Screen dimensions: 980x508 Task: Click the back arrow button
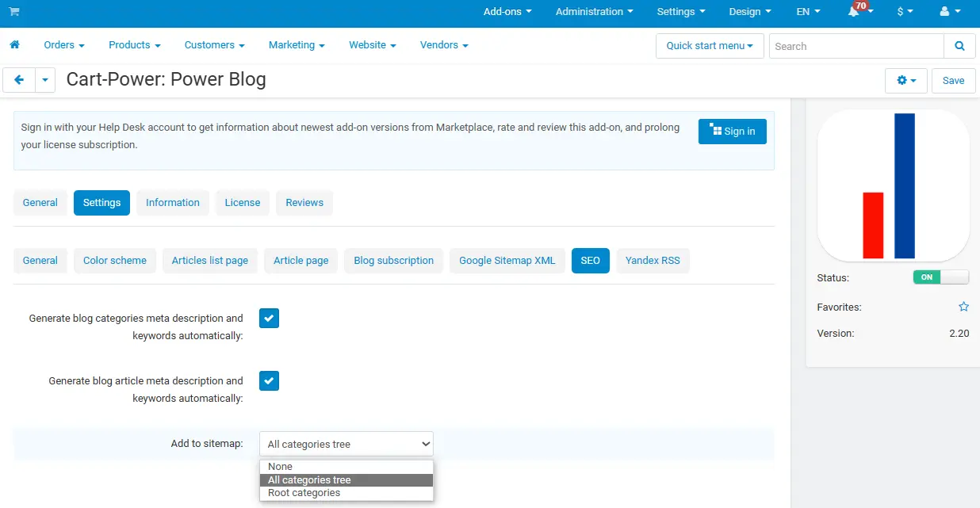[x=19, y=80]
